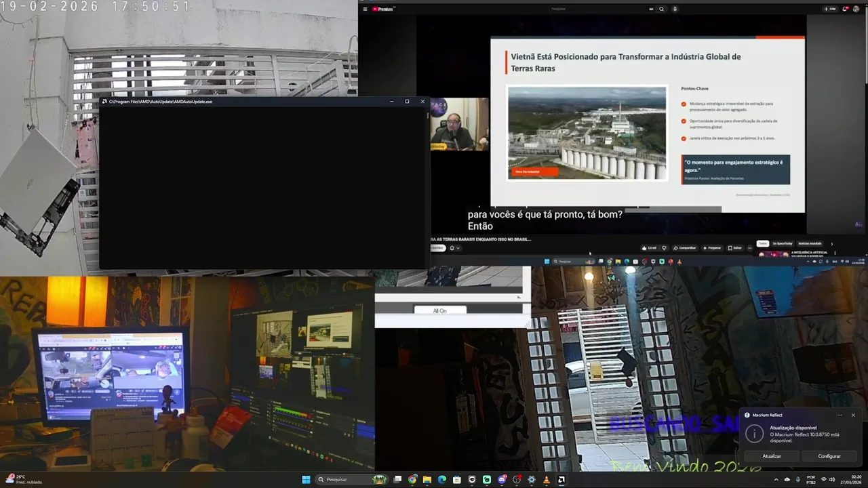Open network and volume quick settings
Viewport: 868px width, 488px height.
tap(828, 480)
